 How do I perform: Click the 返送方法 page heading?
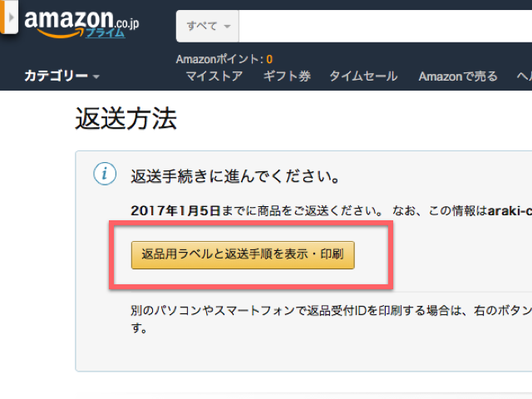tap(126, 120)
